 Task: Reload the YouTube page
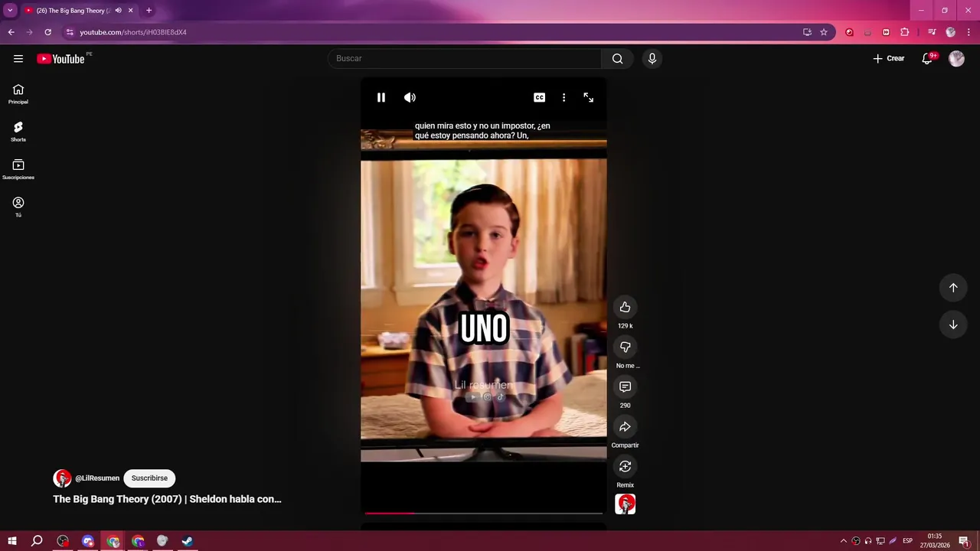coord(47,32)
